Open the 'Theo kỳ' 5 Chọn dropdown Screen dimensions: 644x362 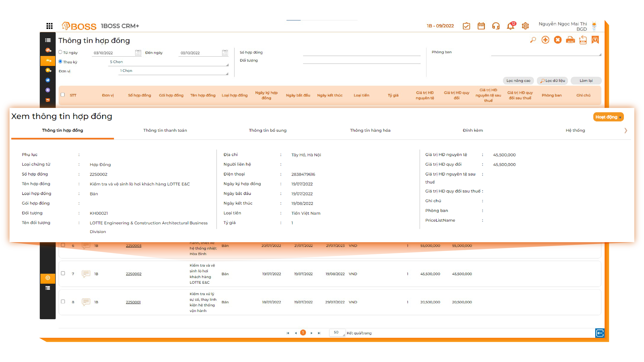(168, 62)
